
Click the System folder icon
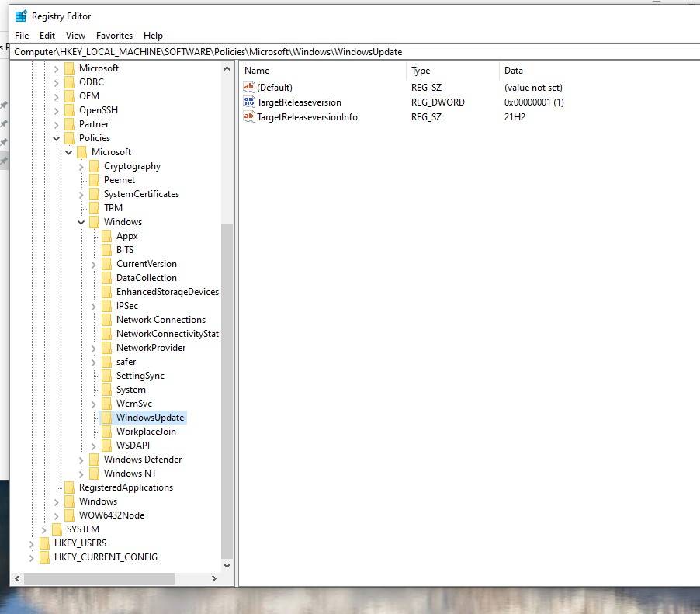coord(106,390)
